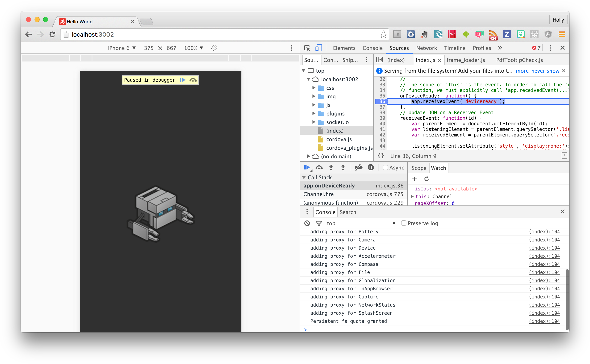Open iPhone 6 device dropdown

[122, 48]
